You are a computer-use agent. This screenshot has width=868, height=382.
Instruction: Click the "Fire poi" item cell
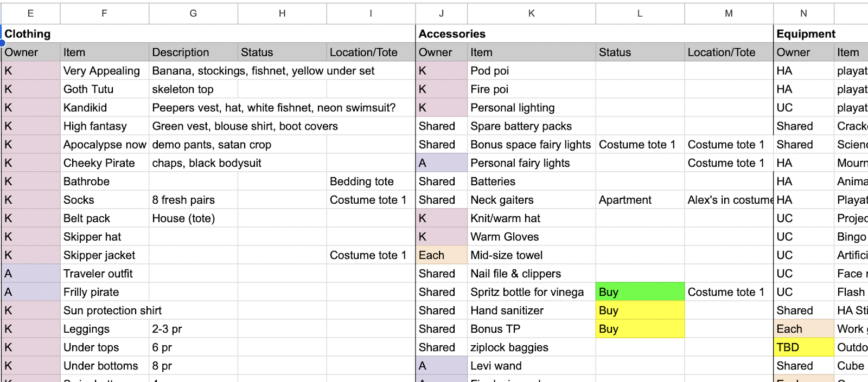[x=531, y=89]
